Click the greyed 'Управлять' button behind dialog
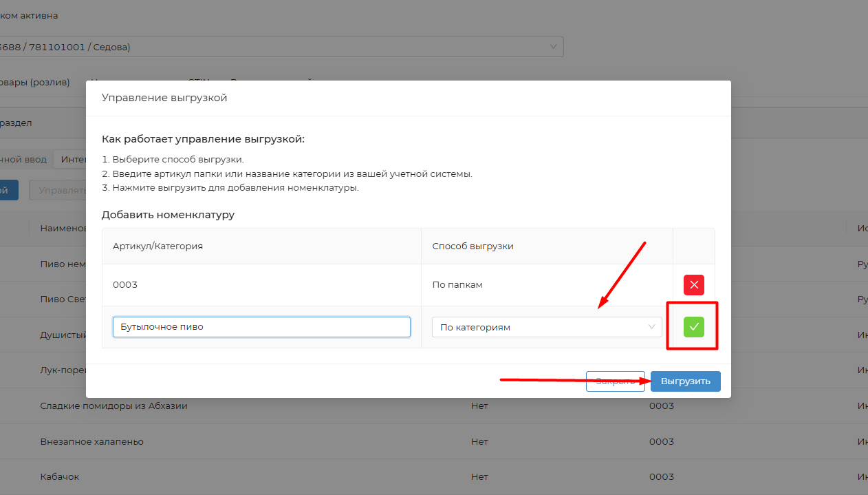868x495 pixels. click(57, 191)
